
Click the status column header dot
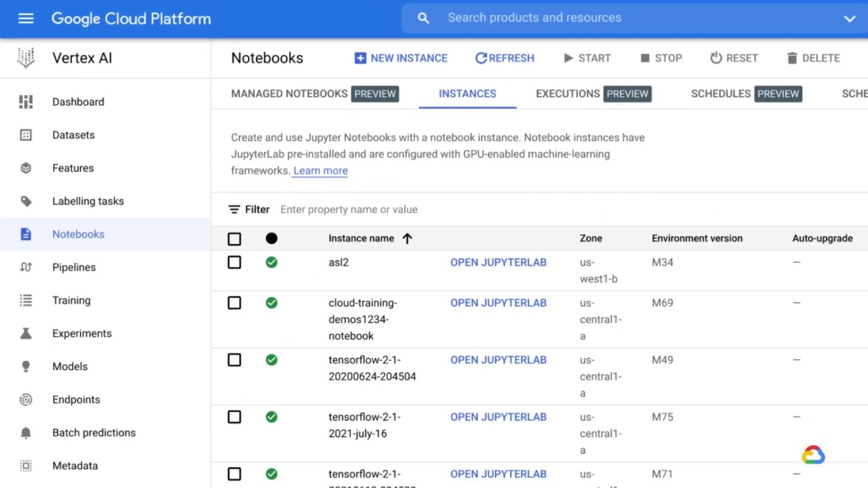point(271,239)
